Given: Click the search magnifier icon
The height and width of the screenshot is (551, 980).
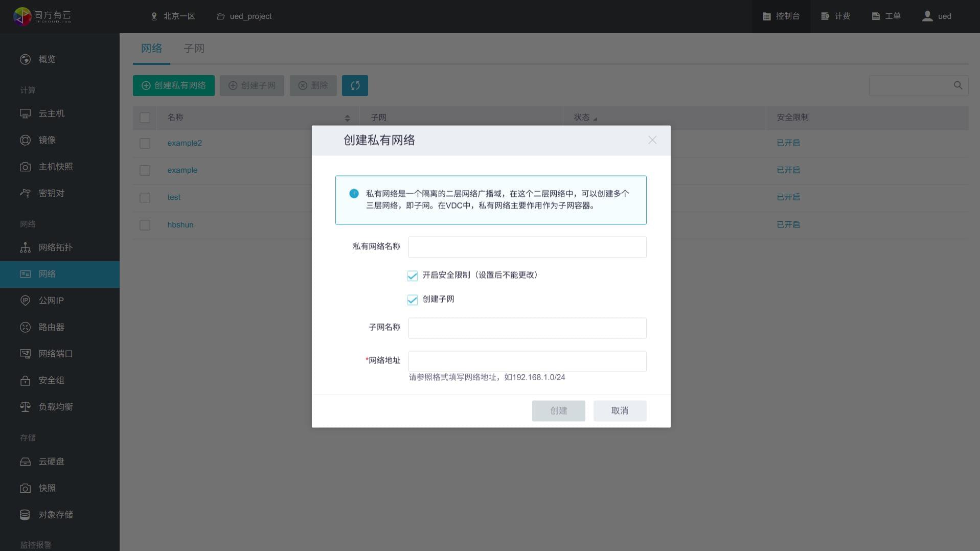Looking at the screenshot, I should click(x=958, y=85).
